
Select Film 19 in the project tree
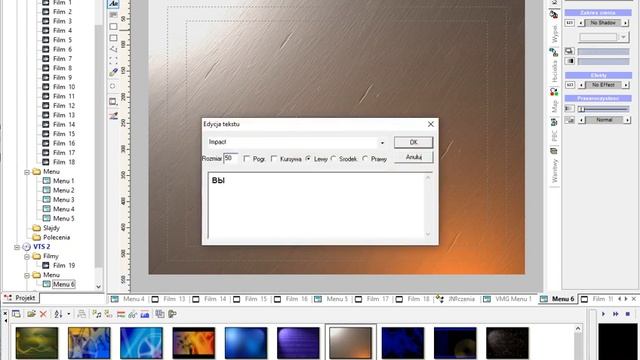tap(64, 266)
